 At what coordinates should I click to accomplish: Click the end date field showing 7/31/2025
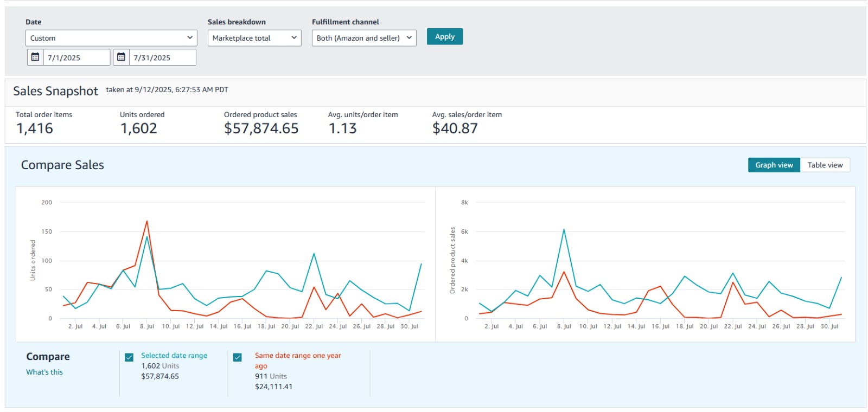[162, 57]
